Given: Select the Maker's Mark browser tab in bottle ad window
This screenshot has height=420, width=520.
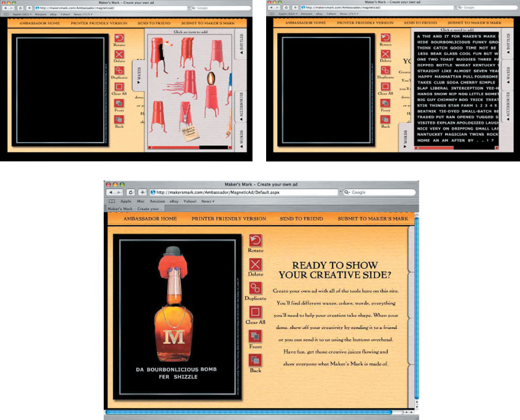Looking at the screenshot, I should (x=135, y=209).
